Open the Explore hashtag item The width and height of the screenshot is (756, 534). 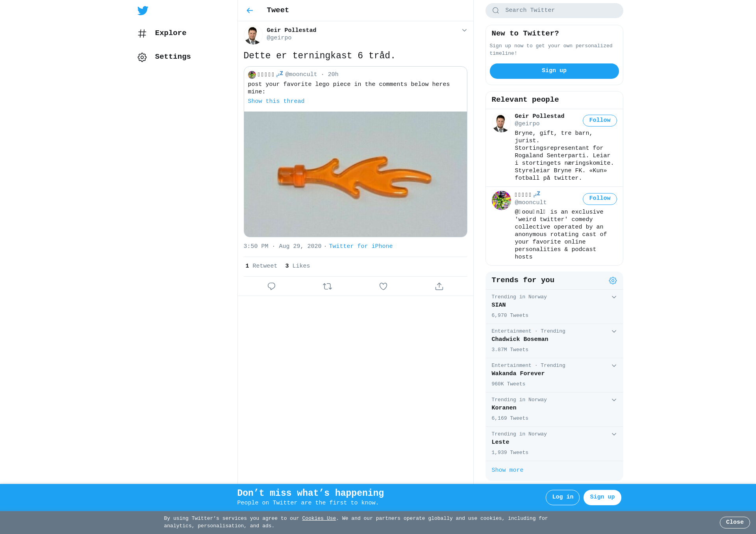pyautogui.click(x=162, y=33)
